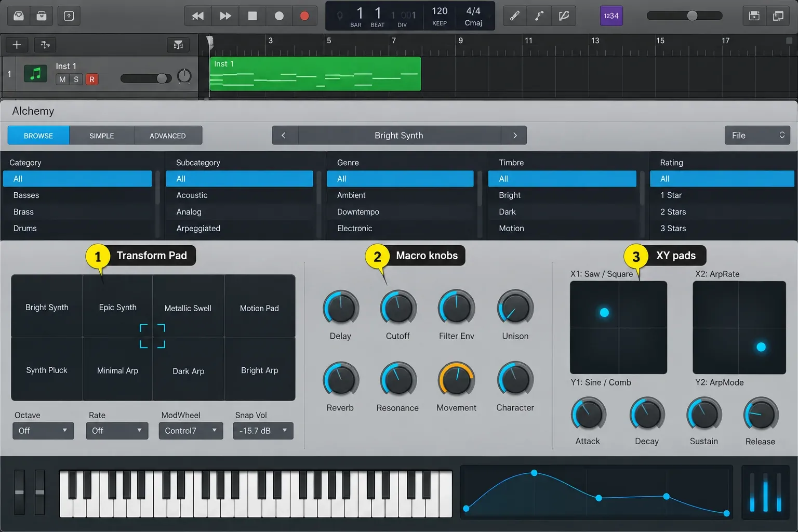Select Dark Arp transform pad snapshot
This screenshot has height=532, width=798.
(x=188, y=370)
